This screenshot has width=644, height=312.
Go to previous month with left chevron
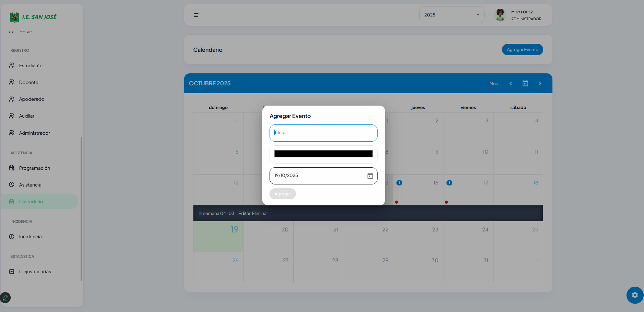pos(511,83)
